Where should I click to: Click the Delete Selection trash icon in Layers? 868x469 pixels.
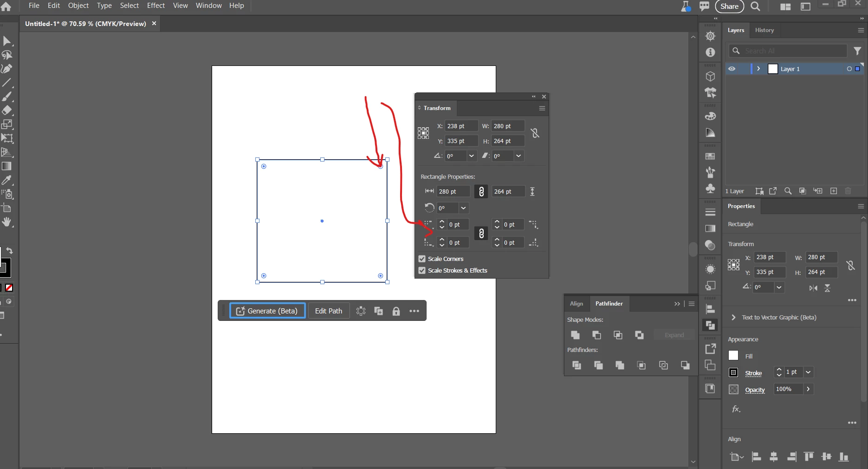(x=848, y=191)
